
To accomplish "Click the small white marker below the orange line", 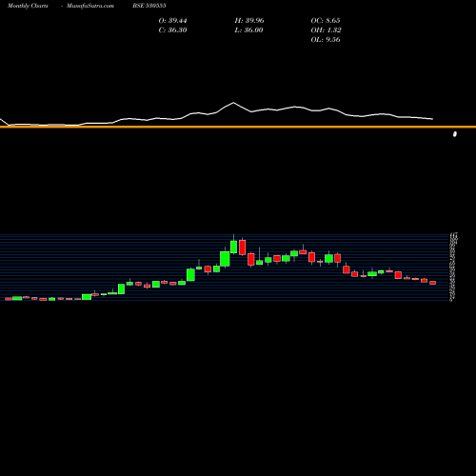I will [x=455, y=134].
